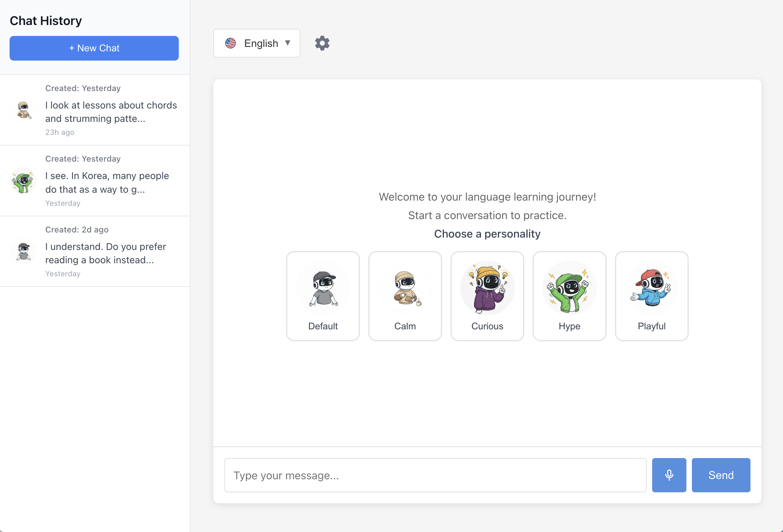Select the Playful personality robot
Image resolution: width=783 pixels, height=532 pixels.
pyautogui.click(x=651, y=288)
